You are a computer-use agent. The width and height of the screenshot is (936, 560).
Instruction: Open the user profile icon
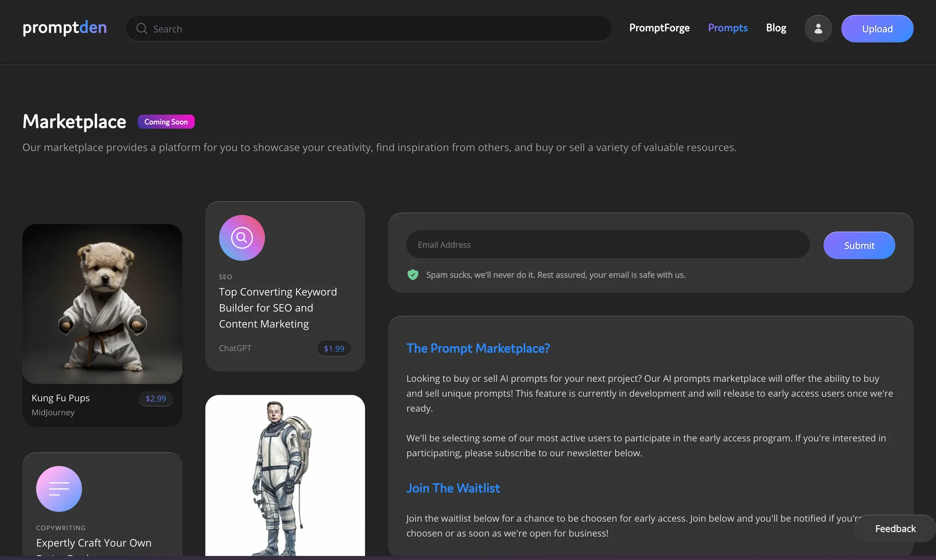point(818,29)
